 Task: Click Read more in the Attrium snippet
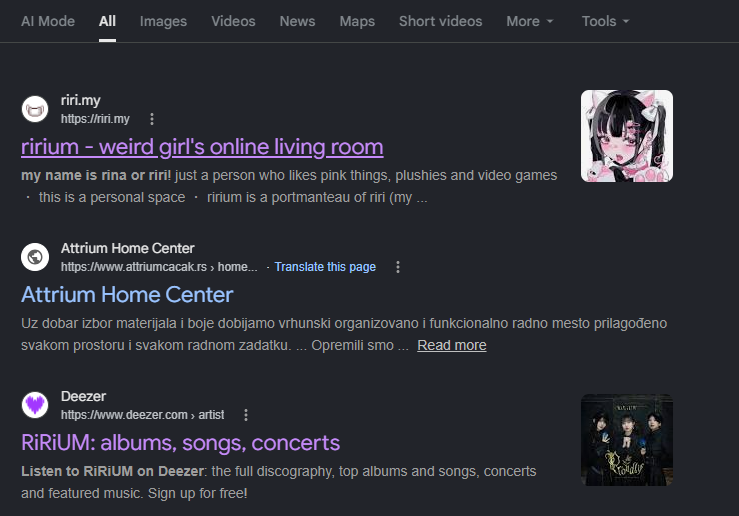pyautogui.click(x=452, y=345)
